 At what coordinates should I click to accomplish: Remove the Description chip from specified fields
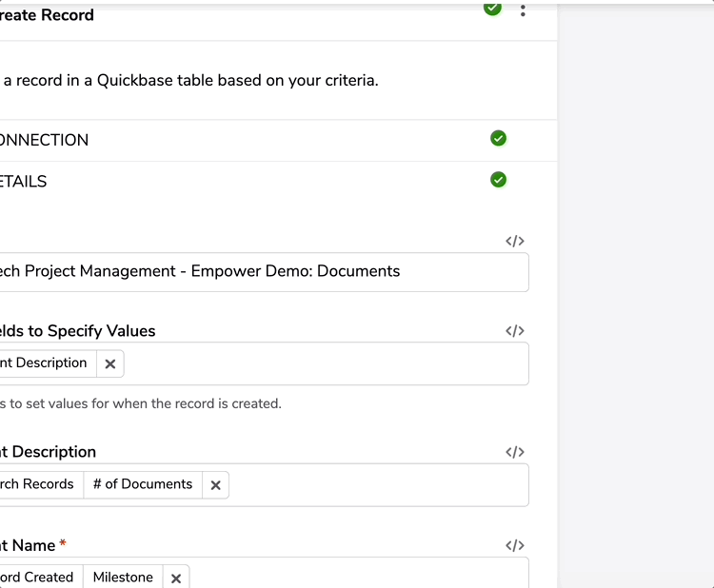(x=110, y=363)
